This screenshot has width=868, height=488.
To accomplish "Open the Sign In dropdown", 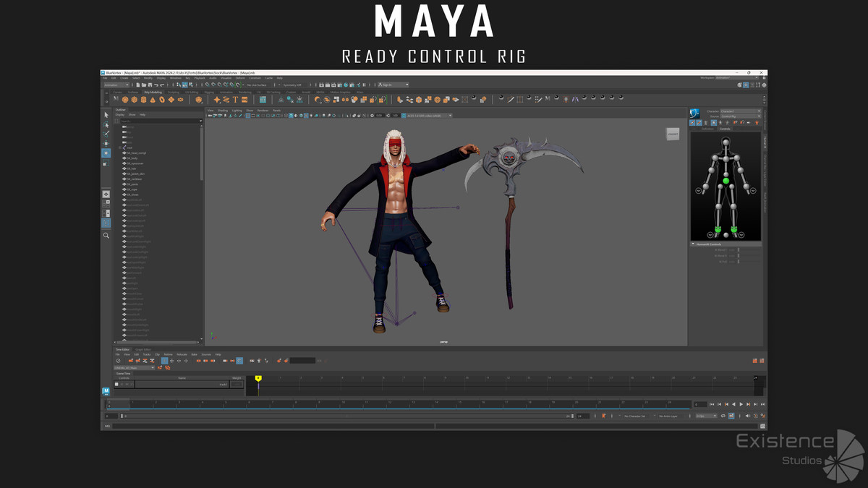I will coord(393,85).
